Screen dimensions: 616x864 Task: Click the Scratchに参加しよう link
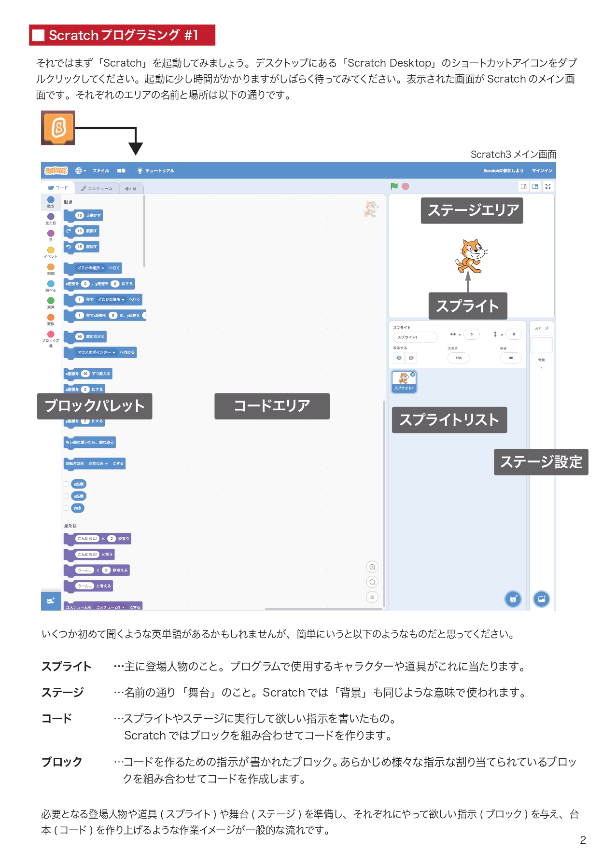tap(504, 170)
